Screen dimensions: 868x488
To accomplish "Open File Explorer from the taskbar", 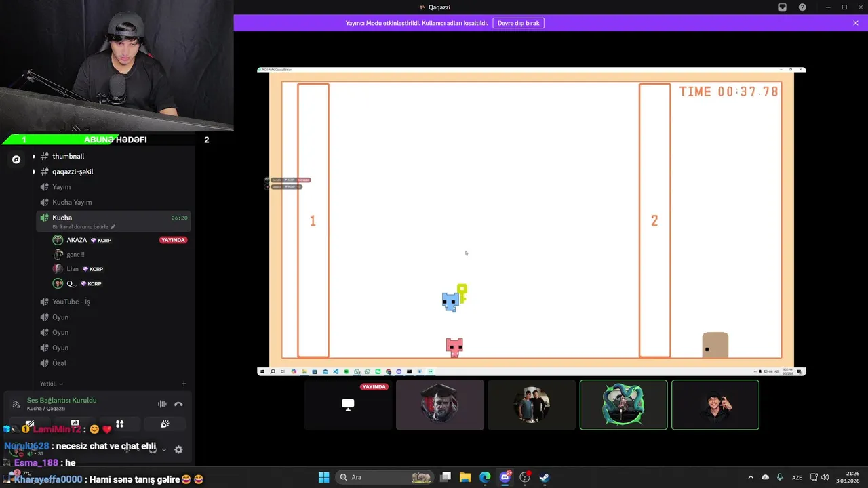I will pos(465,477).
